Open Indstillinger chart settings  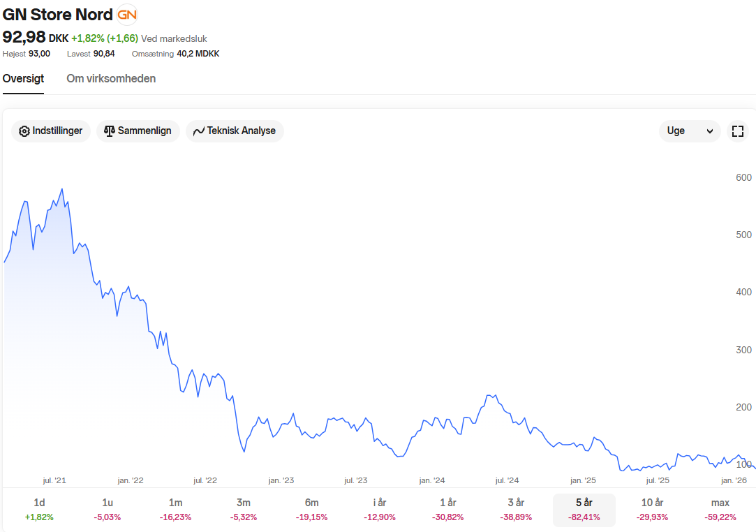point(51,131)
